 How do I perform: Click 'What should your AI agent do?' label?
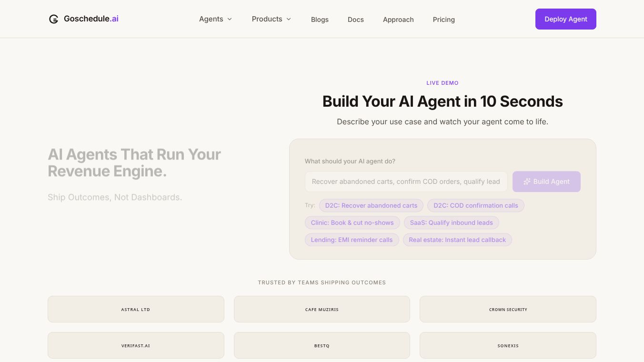point(350,161)
